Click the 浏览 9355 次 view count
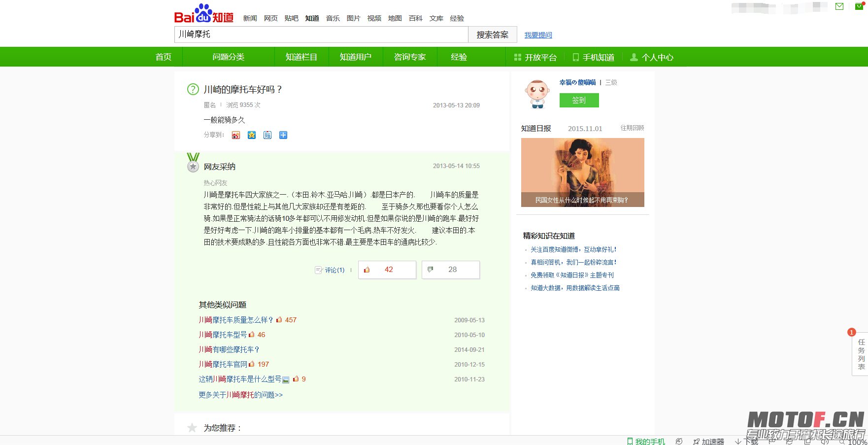The image size is (868, 445). click(243, 105)
